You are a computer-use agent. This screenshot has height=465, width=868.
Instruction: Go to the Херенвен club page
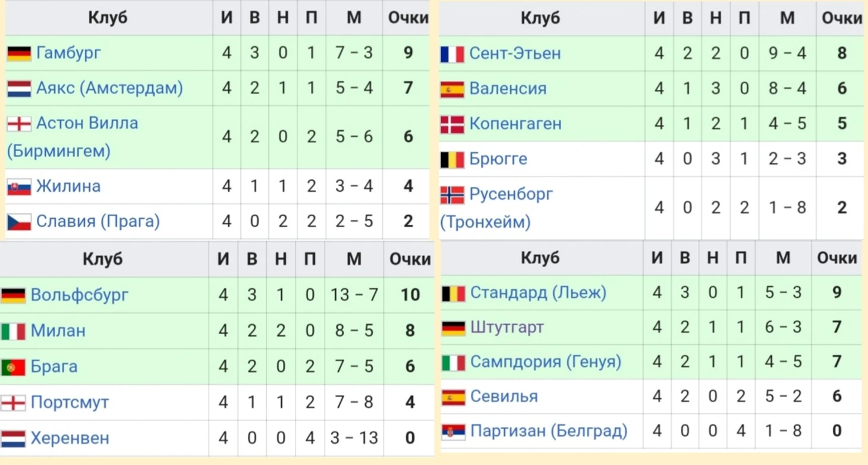pos(70,438)
